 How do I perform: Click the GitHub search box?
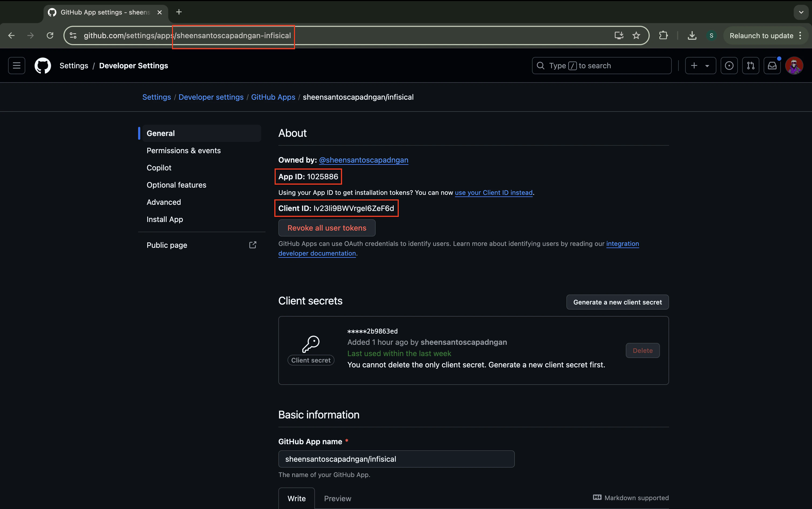(601, 66)
